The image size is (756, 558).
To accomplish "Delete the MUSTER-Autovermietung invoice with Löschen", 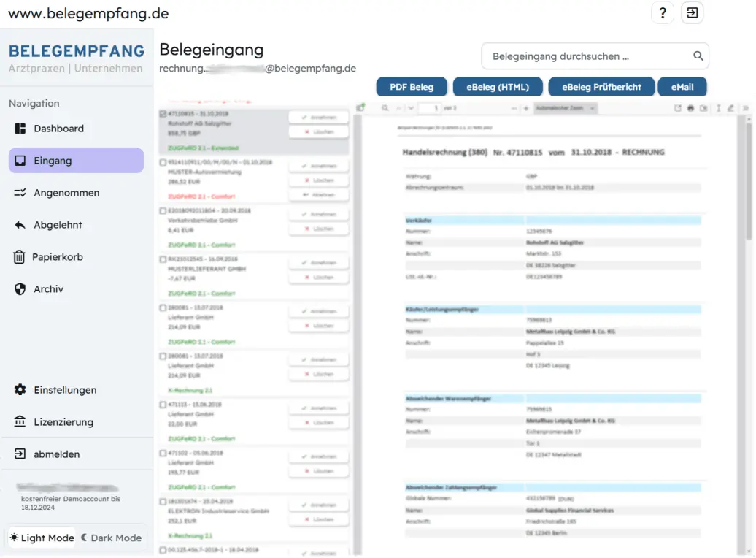I will pyautogui.click(x=318, y=180).
